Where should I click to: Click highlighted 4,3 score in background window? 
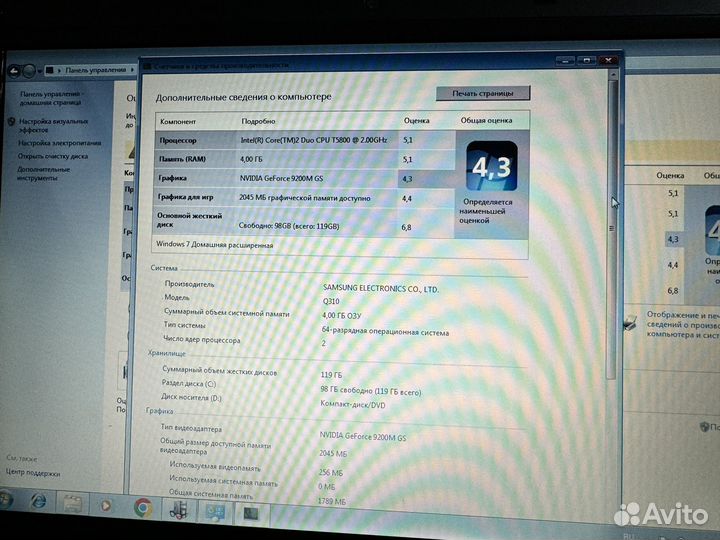tap(673, 239)
